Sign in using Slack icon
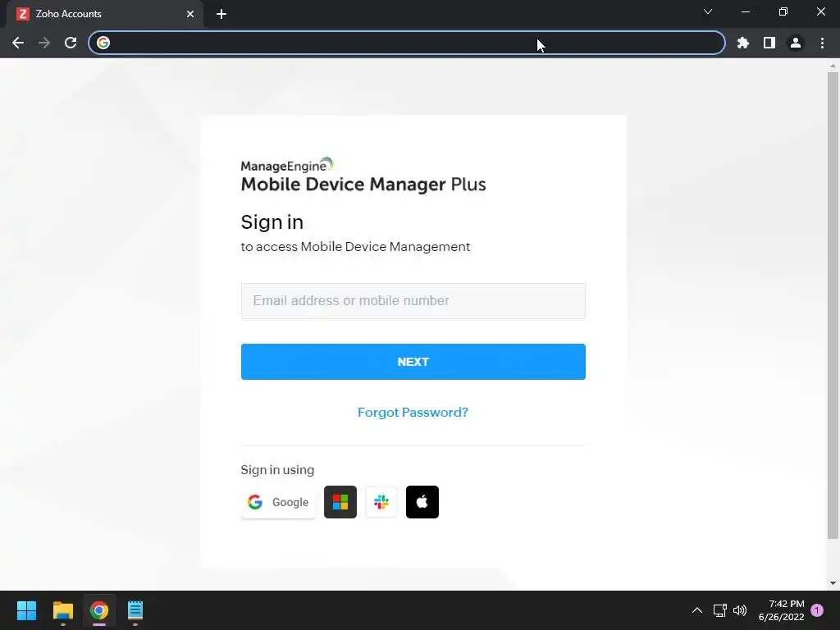The width and height of the screenshot is (840, 630). pyautogui.click(x=381, y=502)
